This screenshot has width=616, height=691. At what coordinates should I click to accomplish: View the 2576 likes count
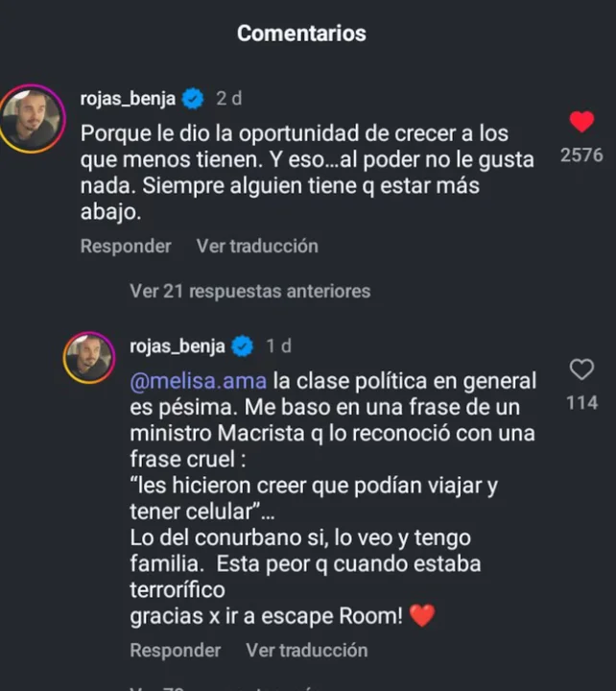pos(581,155)
